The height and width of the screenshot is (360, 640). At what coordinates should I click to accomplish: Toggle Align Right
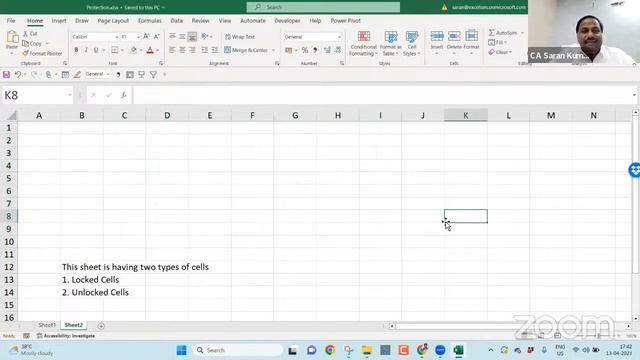192,50
